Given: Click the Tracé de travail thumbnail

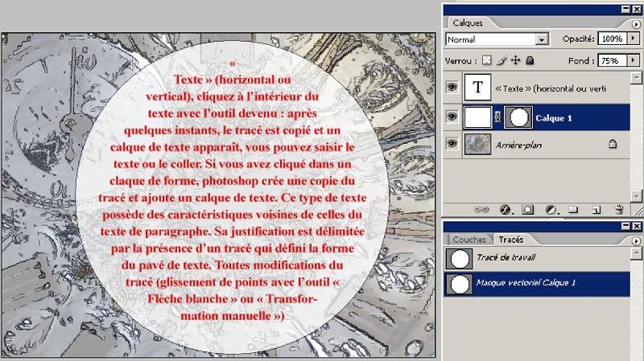Looking at the screenshot, I should pos(459,259).
